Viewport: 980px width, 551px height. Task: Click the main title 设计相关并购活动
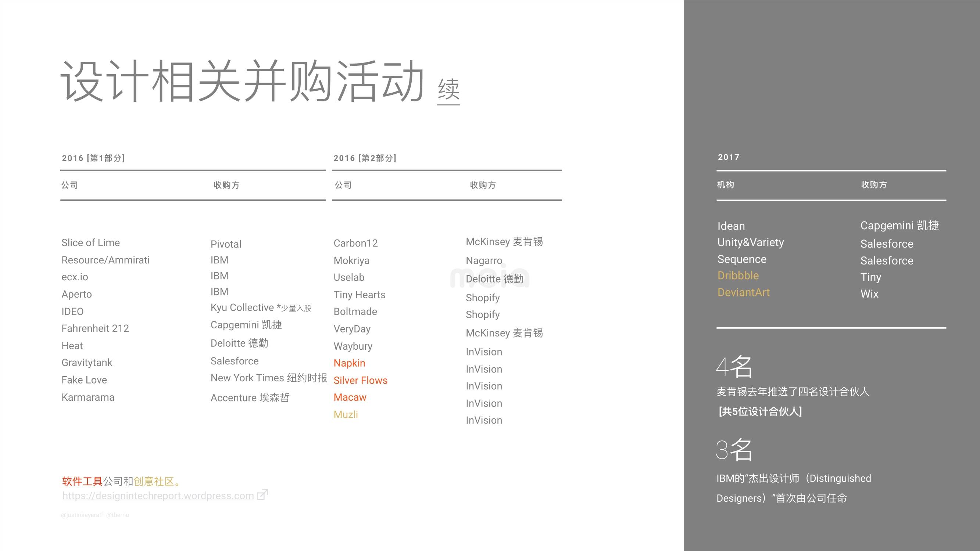242,81
